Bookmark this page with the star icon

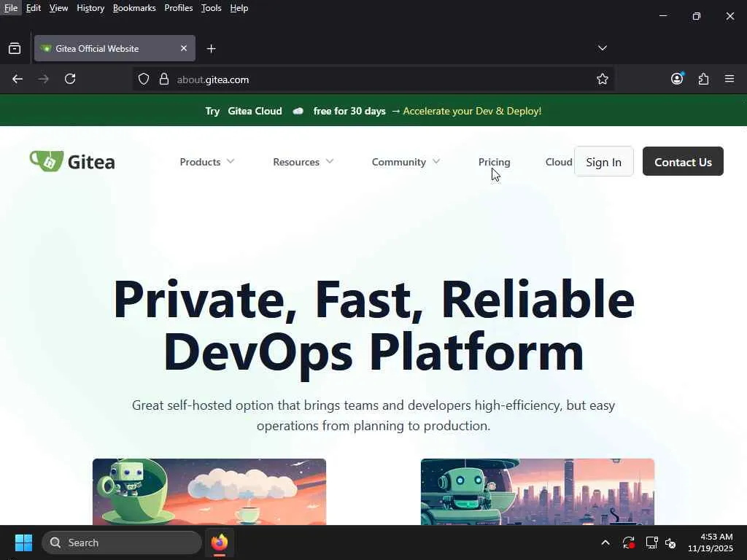point(602,79)
